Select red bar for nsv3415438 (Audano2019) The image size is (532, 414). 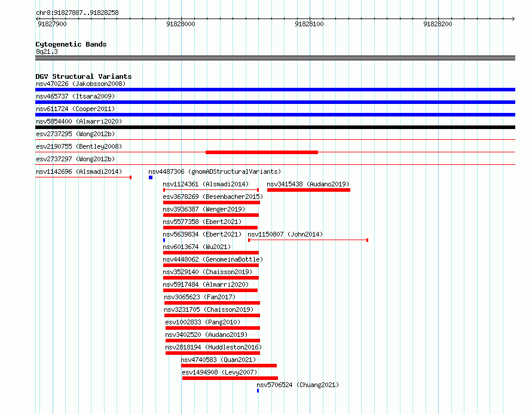309,190
